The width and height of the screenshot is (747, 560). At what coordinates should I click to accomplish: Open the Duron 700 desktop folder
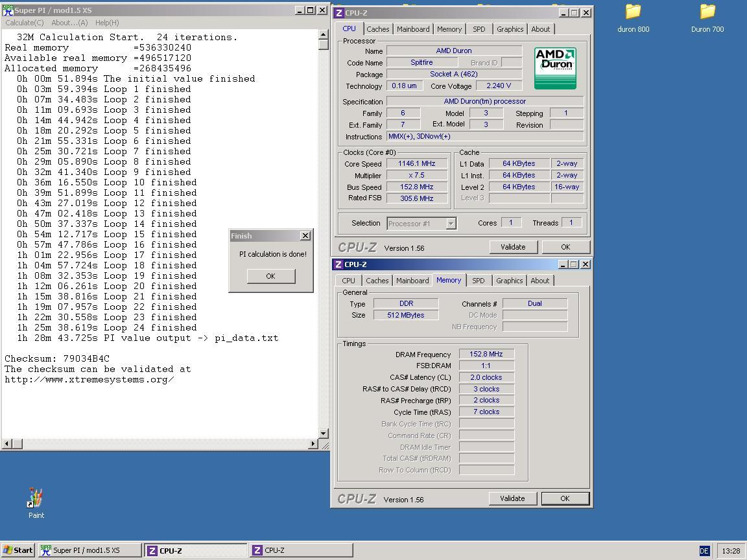(707, 18)
